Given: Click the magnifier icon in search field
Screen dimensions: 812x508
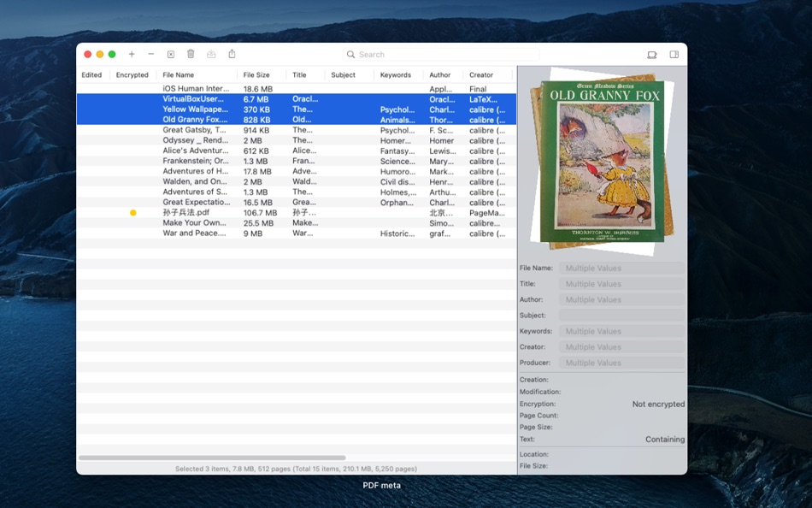Looking at the screenshot, I should [x=350, y=55].
